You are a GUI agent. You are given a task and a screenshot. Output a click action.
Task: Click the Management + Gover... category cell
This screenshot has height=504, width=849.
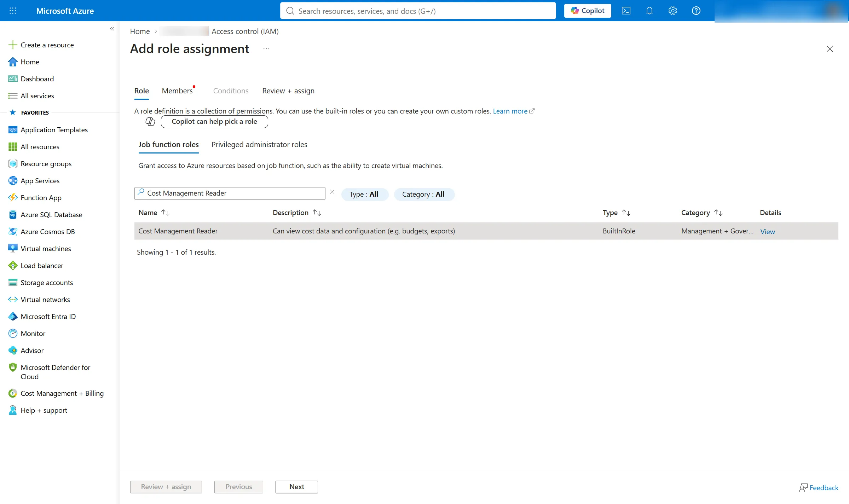coord(717,231)
